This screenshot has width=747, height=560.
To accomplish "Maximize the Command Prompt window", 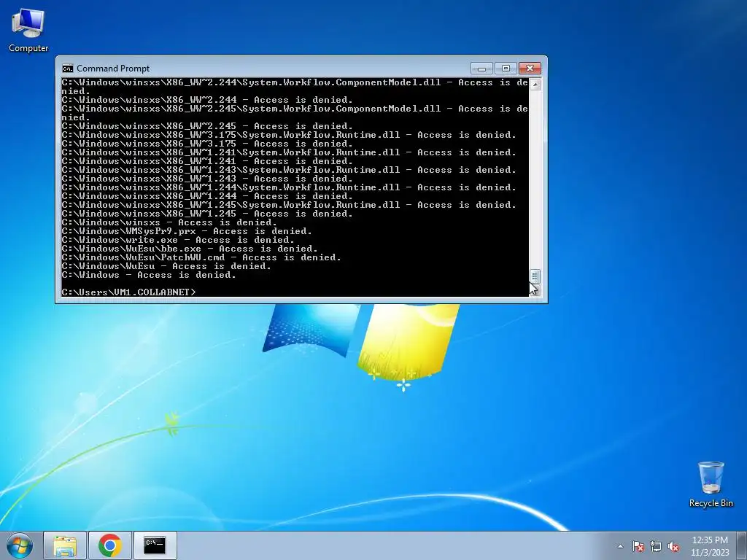I will point(506,69).
